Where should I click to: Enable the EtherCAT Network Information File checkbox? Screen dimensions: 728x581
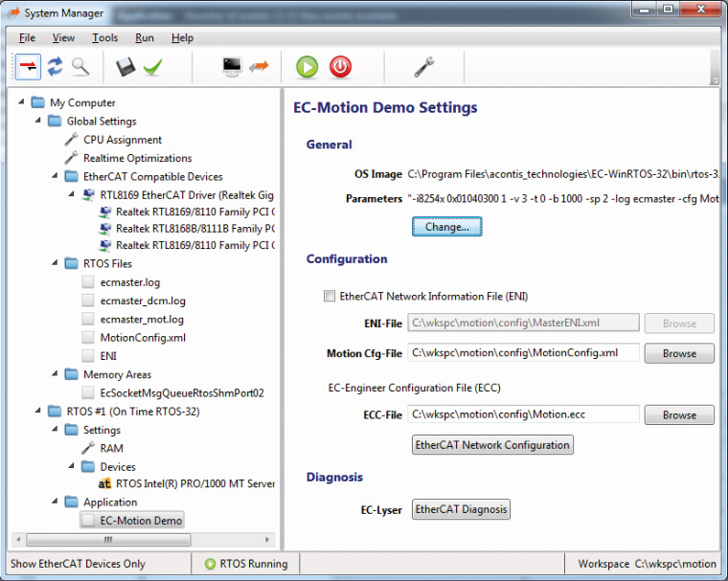330,296
